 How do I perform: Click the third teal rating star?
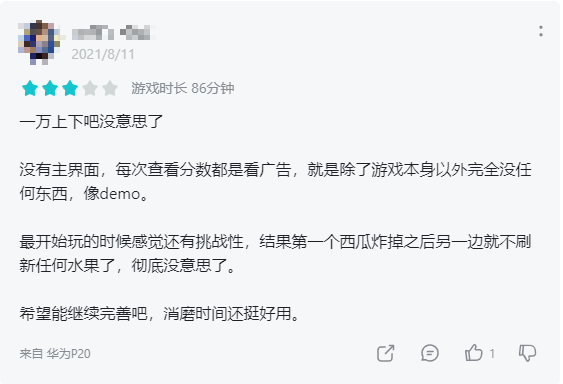coord(70,88)
